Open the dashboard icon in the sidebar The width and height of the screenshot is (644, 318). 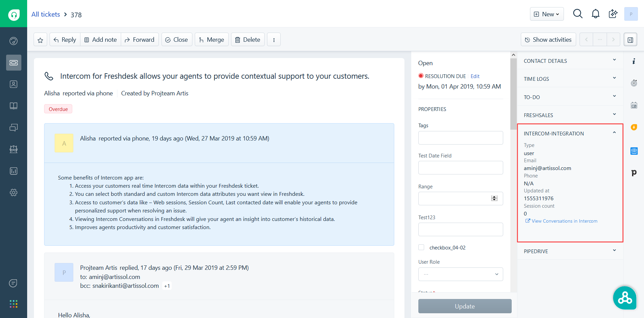tap(14, 41)
